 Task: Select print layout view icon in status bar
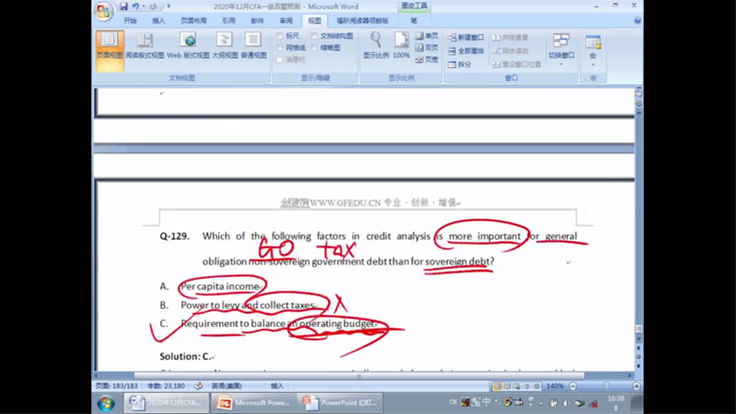(497, 386)
